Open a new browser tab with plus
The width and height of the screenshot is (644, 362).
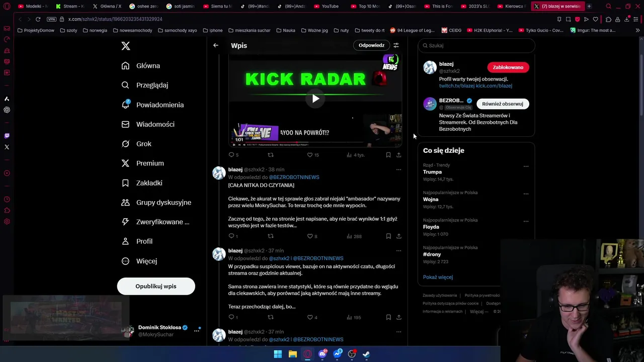(589, 6)
